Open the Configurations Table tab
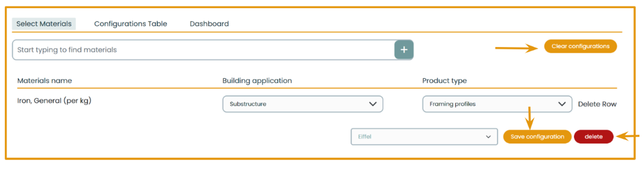This screenshot has width=644, height=174. coord(130,24)
